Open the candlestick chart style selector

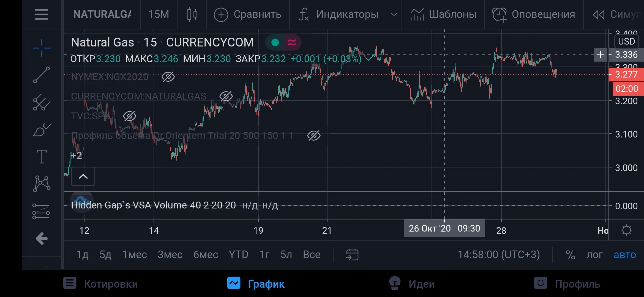[192, 14]
